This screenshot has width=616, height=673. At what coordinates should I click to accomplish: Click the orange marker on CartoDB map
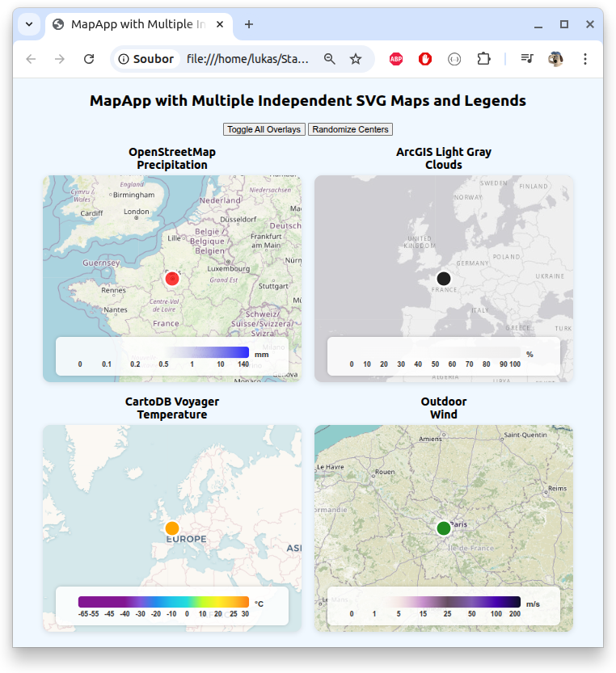[x=172, y=528]
